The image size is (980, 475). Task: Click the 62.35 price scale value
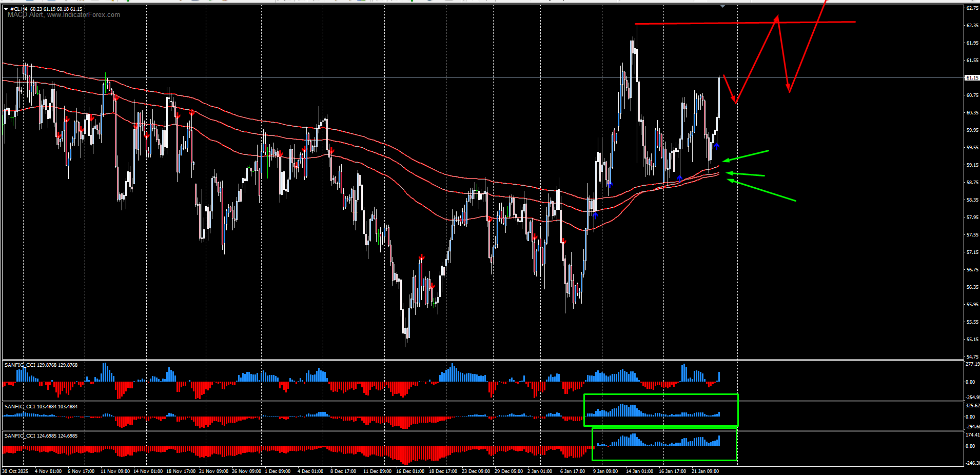(972, 26)
